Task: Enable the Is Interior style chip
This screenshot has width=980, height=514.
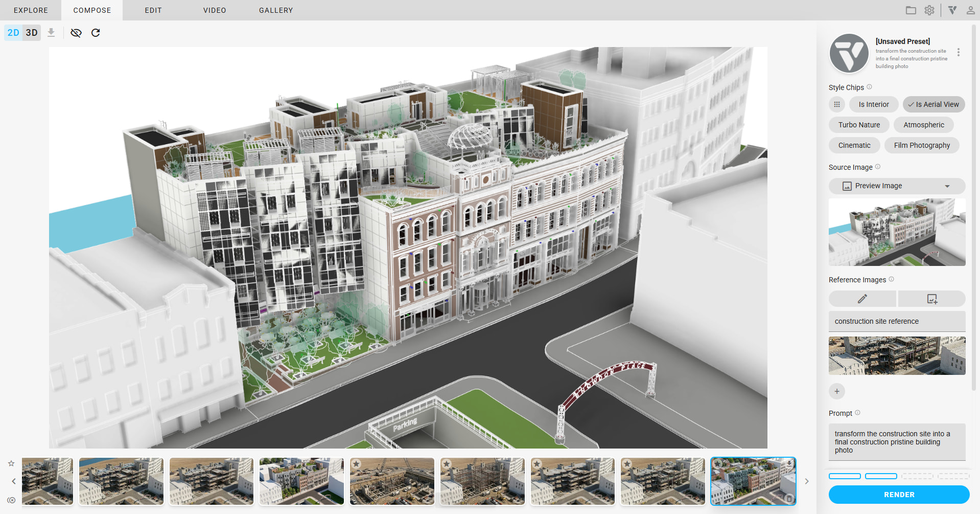Action: pos(873,104)
